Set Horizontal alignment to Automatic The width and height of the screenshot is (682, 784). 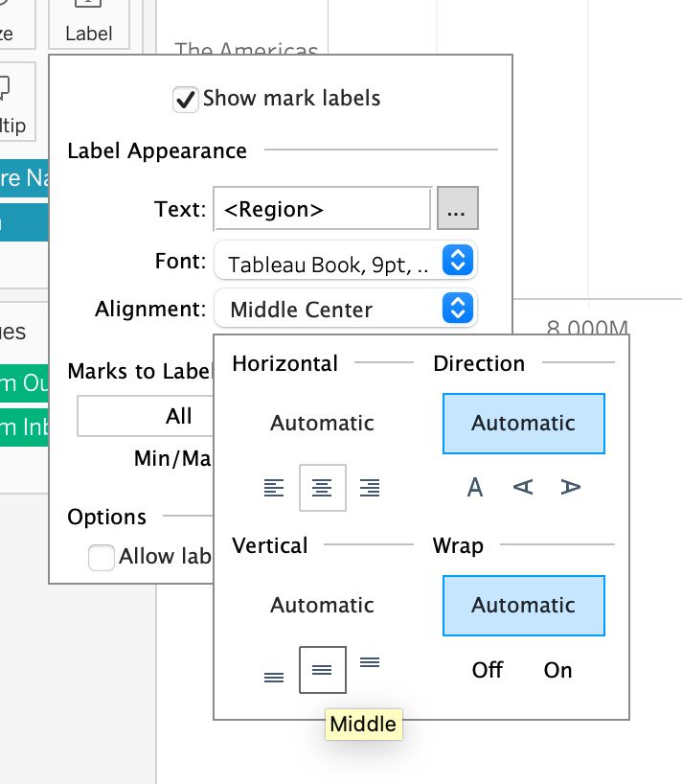tap(322, 423)
